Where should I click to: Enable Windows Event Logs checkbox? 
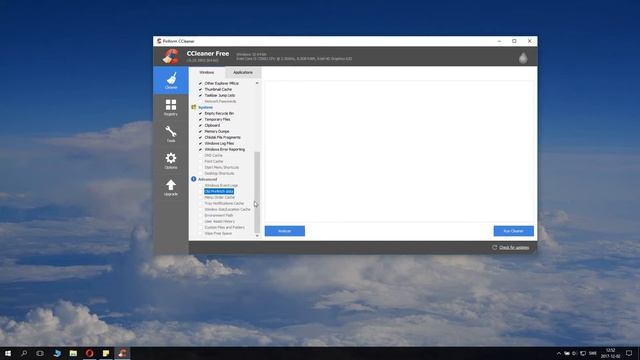click(200, 185)
